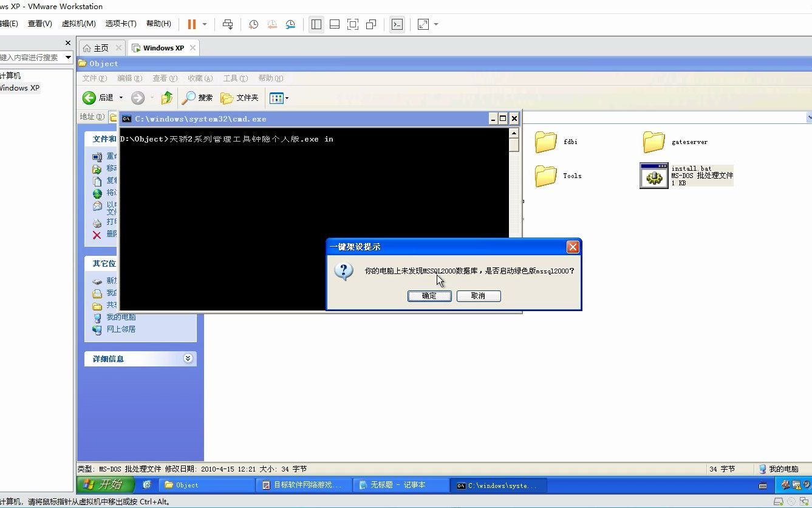
Task: Click the quick launch icon next to Start
Action: [146, 485]
